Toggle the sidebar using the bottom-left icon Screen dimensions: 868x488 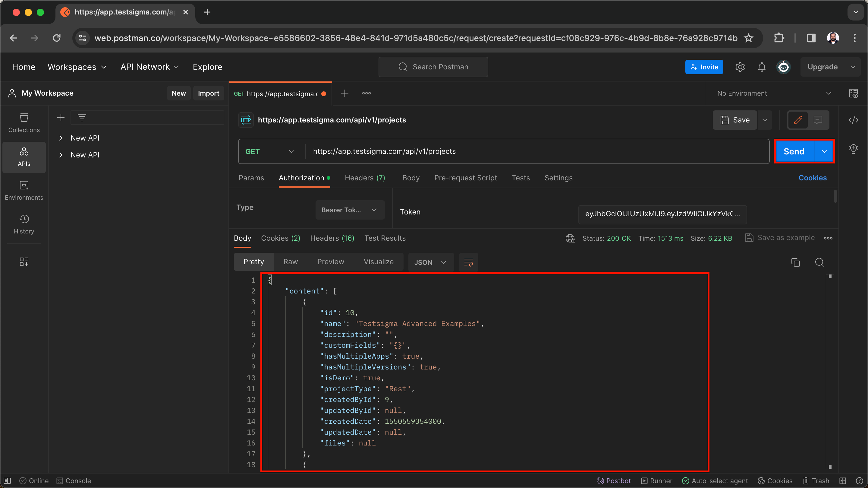(8, 480)
